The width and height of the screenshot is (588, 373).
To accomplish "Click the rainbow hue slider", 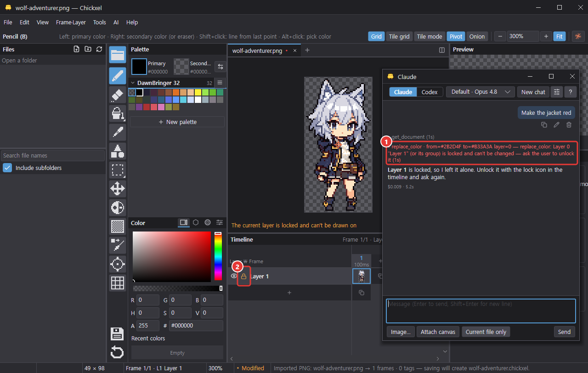I will (218, 256).
